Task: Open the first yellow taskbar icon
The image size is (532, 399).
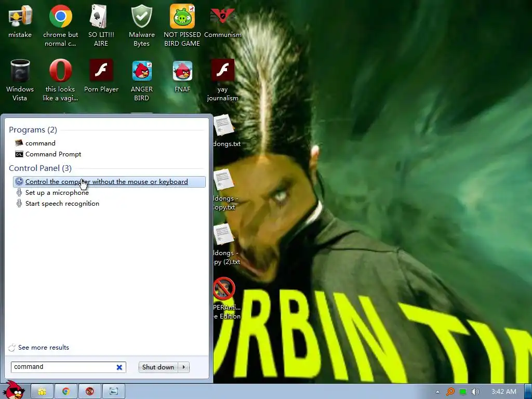Action: click(x=42, y=392)
